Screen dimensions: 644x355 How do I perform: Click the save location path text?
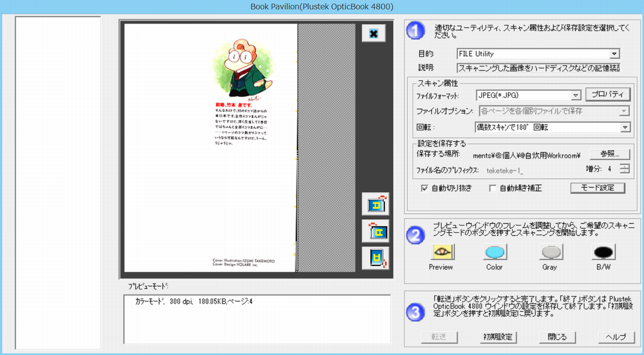526,155
